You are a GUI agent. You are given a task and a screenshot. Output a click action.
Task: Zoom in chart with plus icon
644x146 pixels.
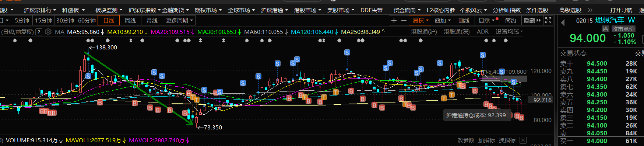394,20
